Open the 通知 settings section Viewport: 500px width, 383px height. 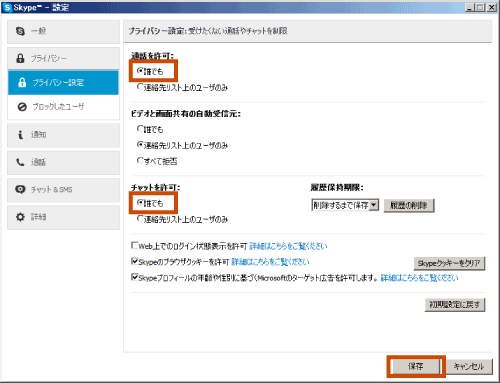63,135
